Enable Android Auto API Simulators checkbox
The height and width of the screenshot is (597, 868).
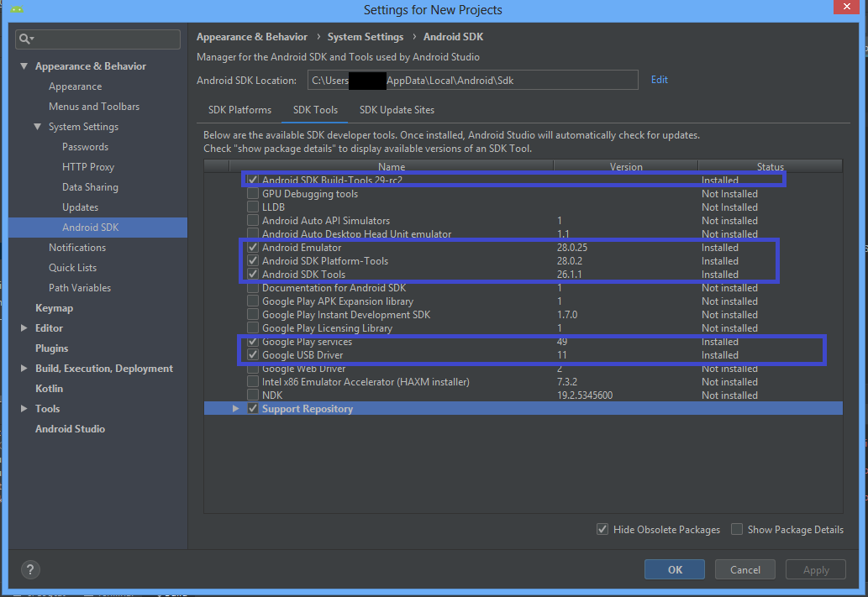[253, 220]
